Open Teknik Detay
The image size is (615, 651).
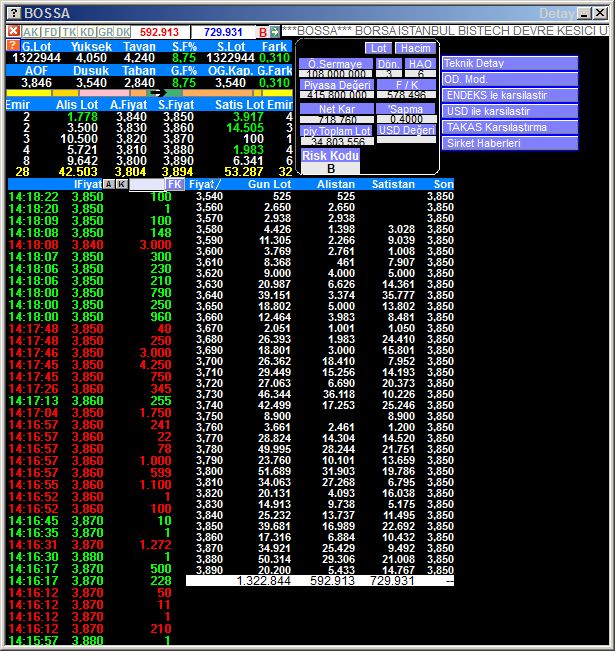click(510, 63)
